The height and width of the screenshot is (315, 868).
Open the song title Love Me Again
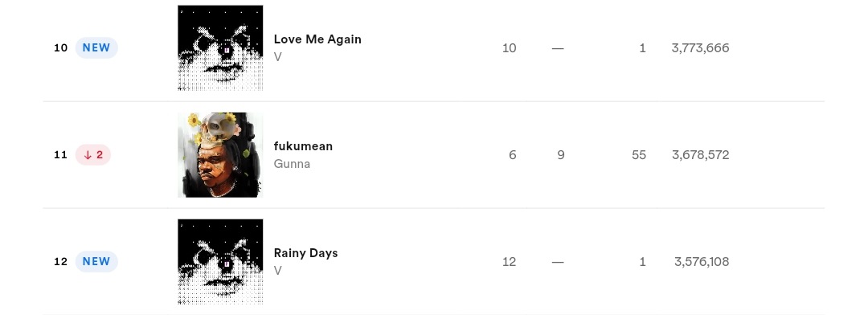point(317,39)
